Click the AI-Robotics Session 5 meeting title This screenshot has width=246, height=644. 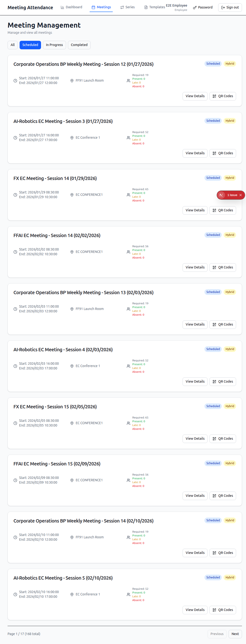click(63, 578)
